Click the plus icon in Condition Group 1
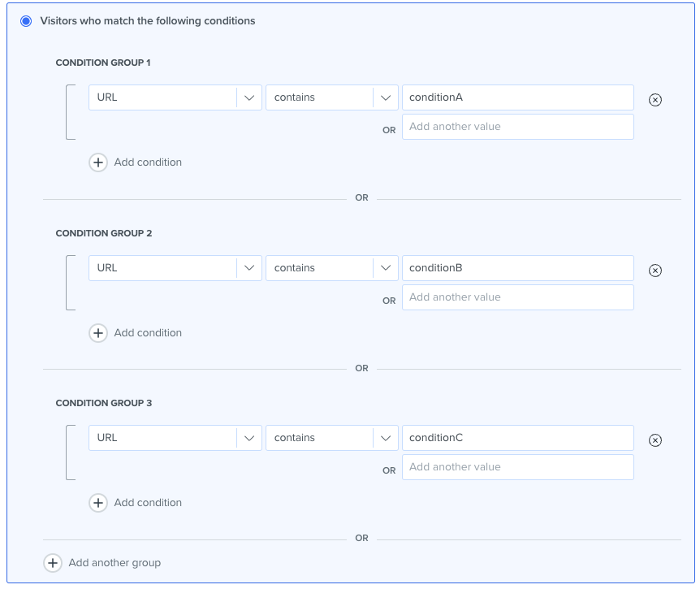This screenshot has height=589, width=700. click(98, 162)
